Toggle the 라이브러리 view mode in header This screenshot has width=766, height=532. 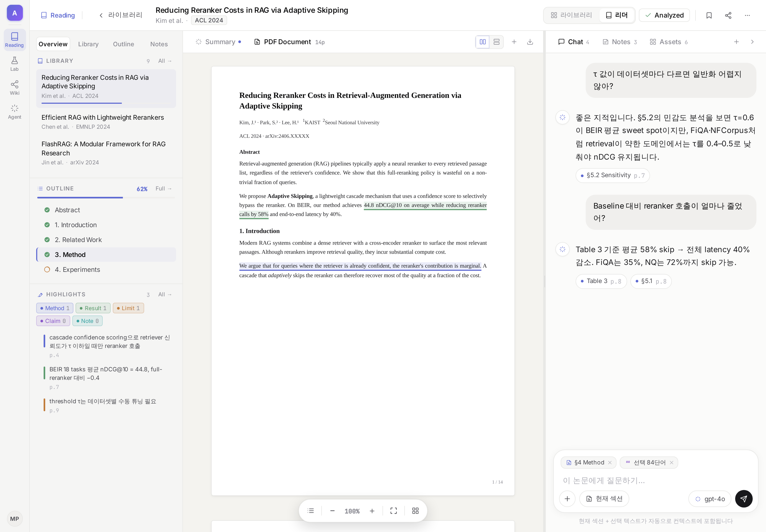click(571, 15)
